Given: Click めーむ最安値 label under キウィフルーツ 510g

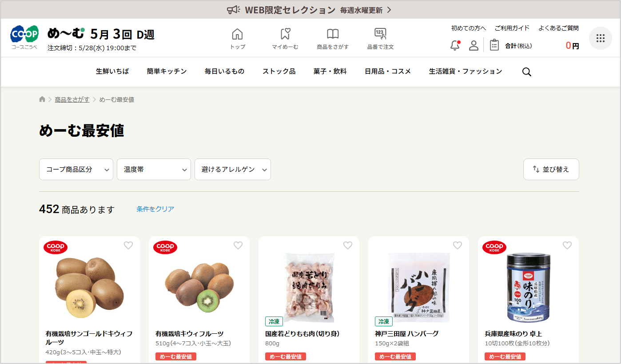Looking at the screenshot, I should 176,356.
